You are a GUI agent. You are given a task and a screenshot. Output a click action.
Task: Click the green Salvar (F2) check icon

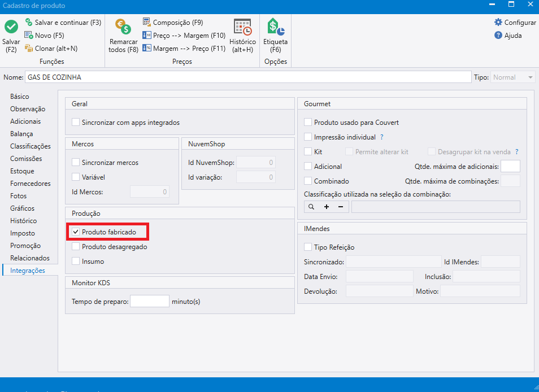(x=11, y=27)
